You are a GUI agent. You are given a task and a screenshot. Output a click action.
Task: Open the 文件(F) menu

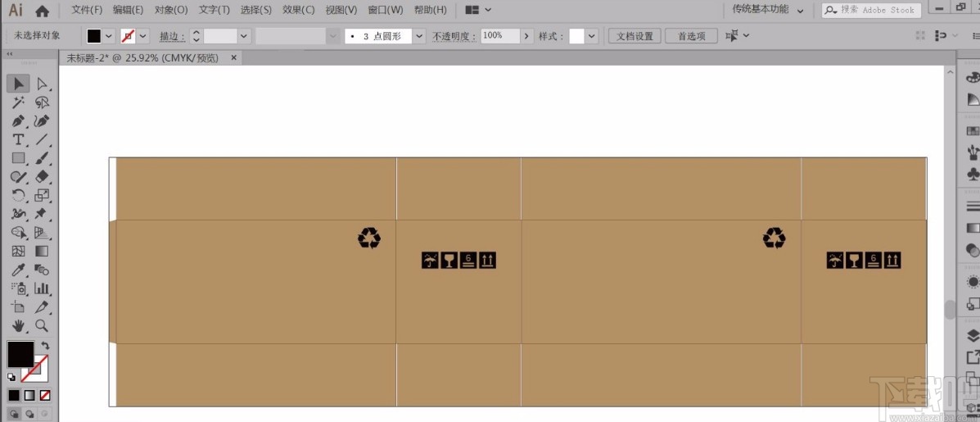[87, 10]
